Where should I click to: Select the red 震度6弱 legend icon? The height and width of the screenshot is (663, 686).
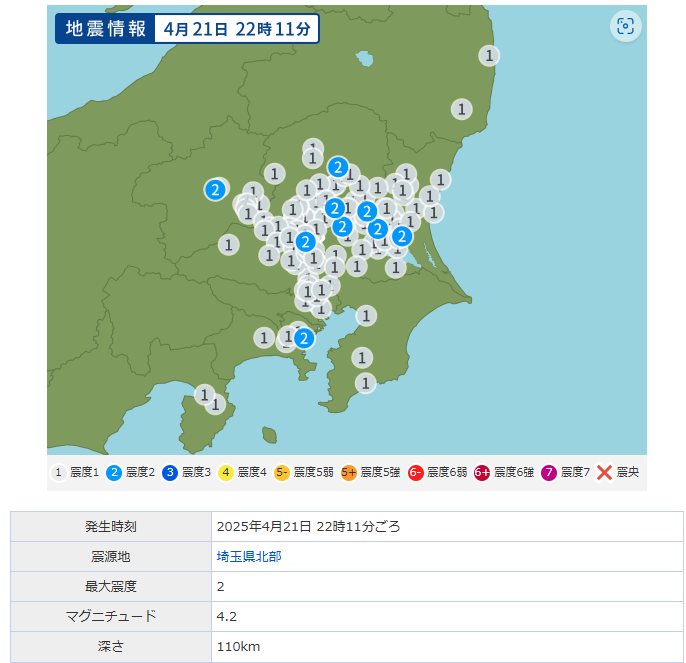(416, 472)
